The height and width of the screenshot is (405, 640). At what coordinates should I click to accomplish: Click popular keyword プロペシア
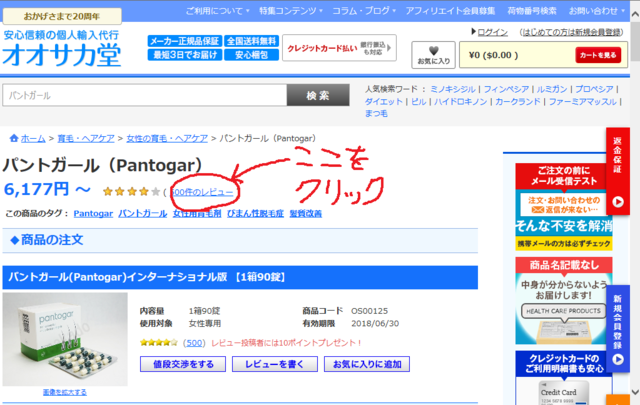[594, 89]
